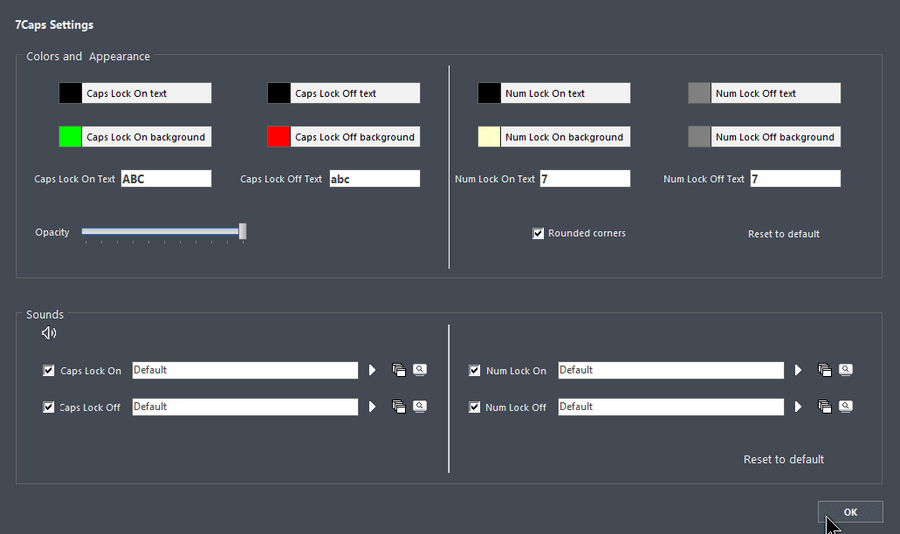Play the Caps Lock On sound
Image resolution: width=900 pixels, height=534 pixels.
(372, 370)
